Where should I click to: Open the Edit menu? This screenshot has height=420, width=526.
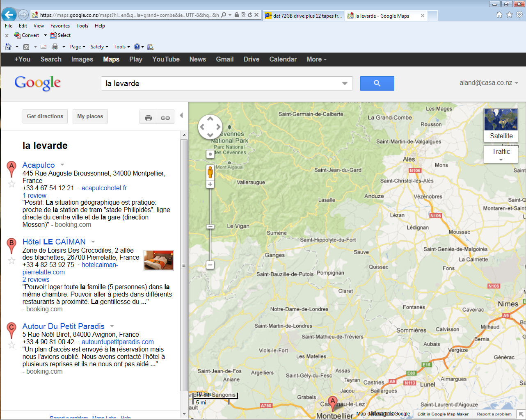click(x=23, y=25)
